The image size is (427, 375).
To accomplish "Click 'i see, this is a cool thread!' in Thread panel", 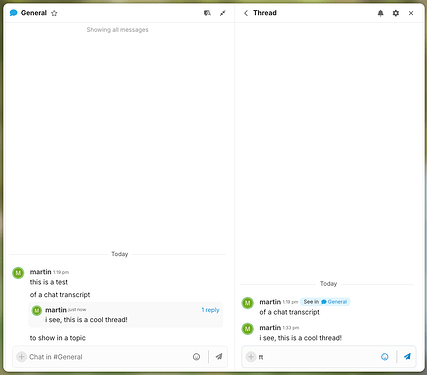I will coord(301,338).
